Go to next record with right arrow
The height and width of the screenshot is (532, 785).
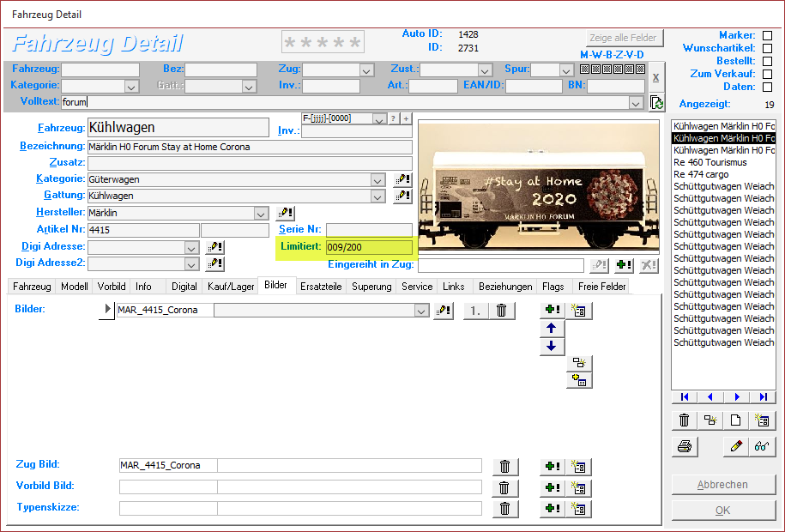[737, 397]
